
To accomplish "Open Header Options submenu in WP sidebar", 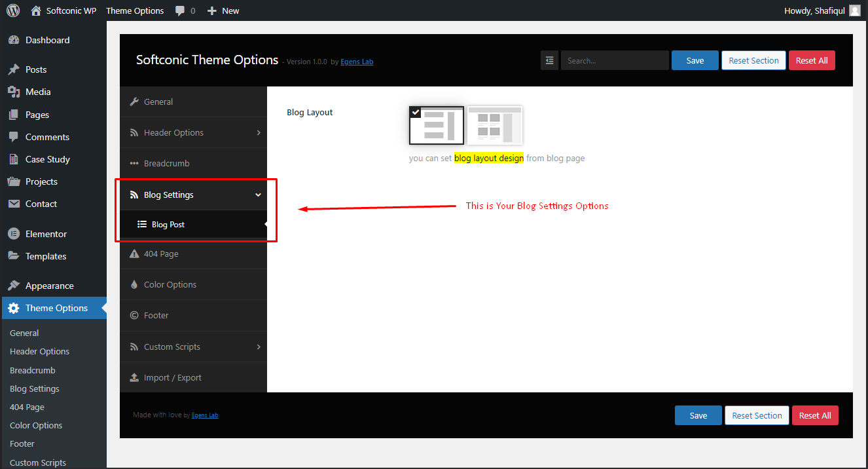I will click(x=39, y=351).
